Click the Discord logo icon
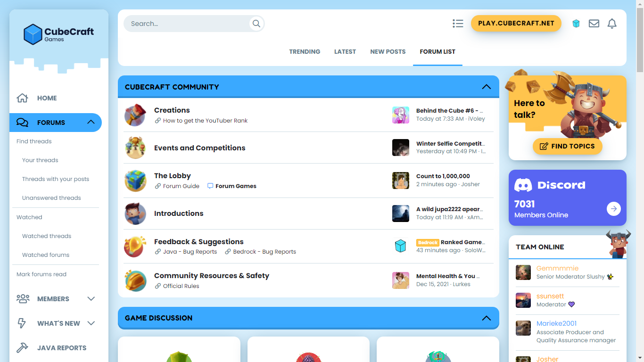The width and height of the screenshot is (644, 362). (x=523, y=185)
